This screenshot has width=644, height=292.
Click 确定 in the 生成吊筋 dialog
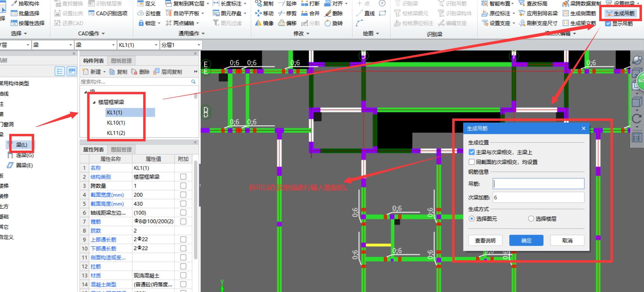coord(526,240)
